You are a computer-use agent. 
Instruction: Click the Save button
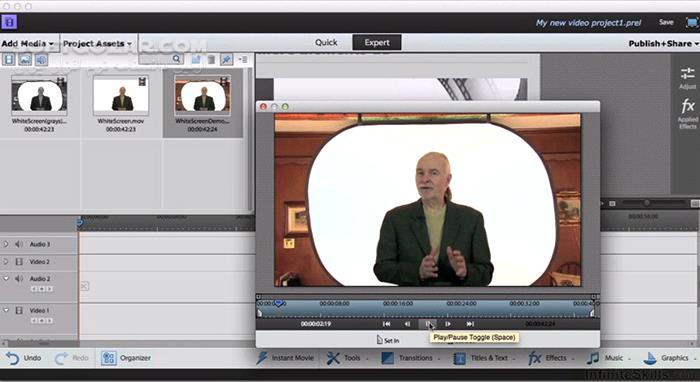(666, 22)
